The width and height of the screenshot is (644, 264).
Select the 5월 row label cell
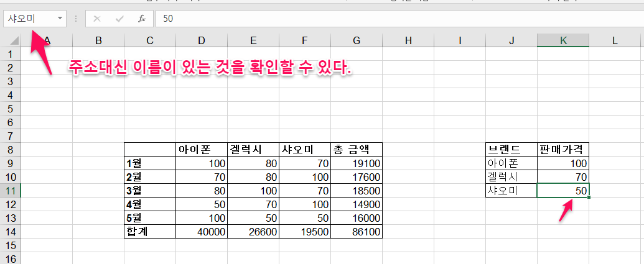pyautogui.click(x=150, y=217)
